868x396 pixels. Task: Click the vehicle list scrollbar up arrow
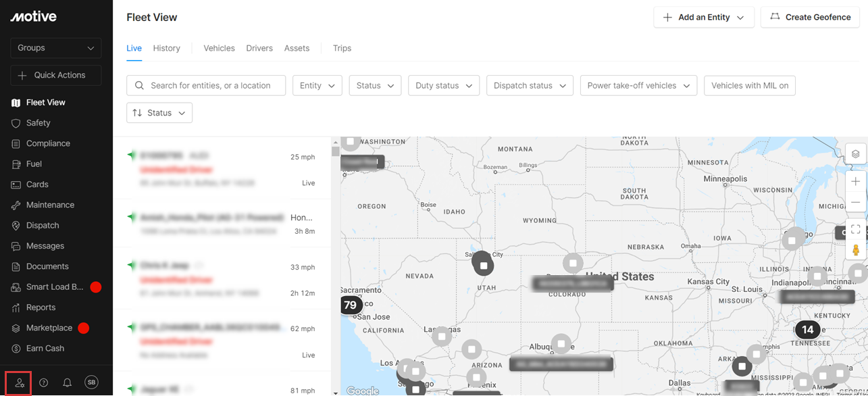click(x=336, y=142)
